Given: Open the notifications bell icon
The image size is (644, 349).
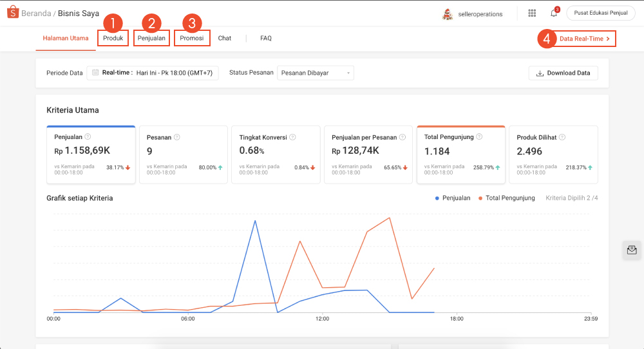Looking at the screenshot, I should (553, 14).
